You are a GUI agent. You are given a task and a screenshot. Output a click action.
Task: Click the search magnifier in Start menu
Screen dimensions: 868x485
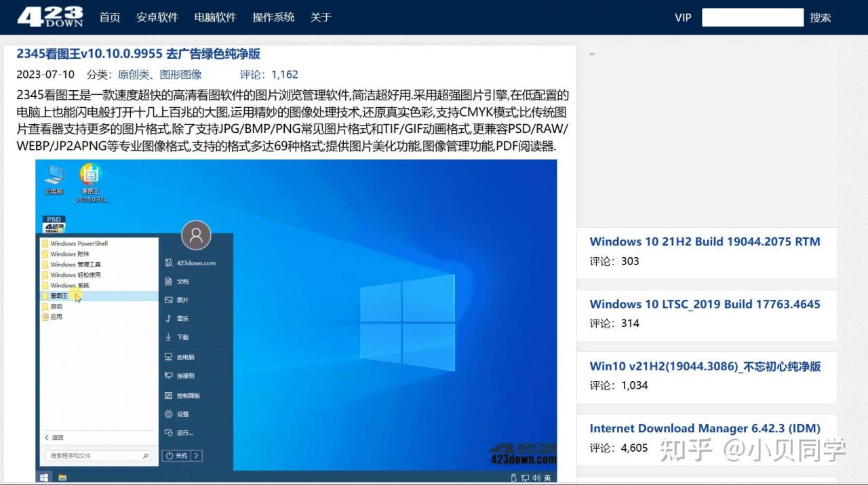point(145,456)
